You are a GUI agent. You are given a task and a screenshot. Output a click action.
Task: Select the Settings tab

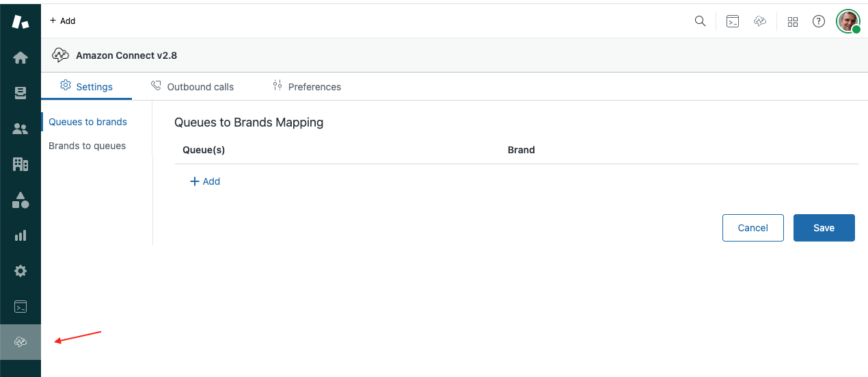coord(87,87)
